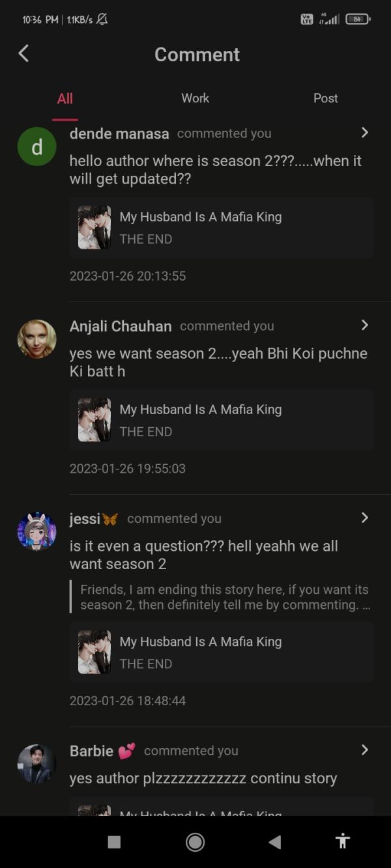Expand jessi's comment via chevron
The image size is (391, 868).
(x=365, y=518)
